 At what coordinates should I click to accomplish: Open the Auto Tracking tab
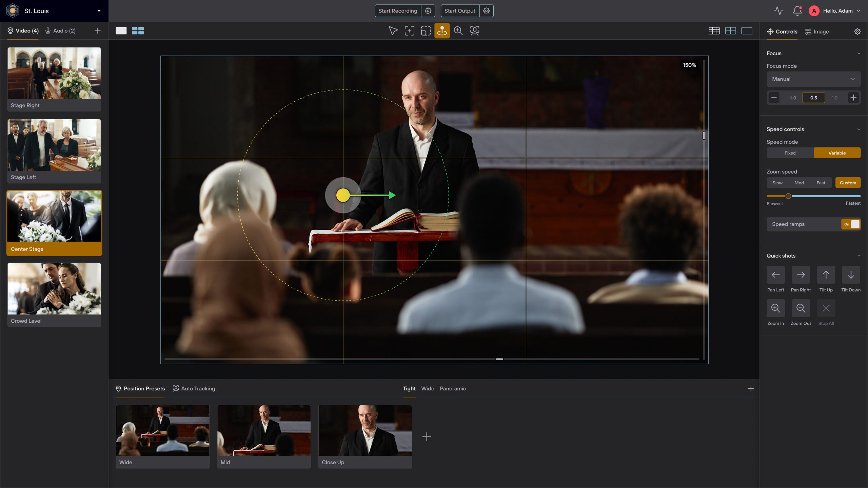point(194,388)
